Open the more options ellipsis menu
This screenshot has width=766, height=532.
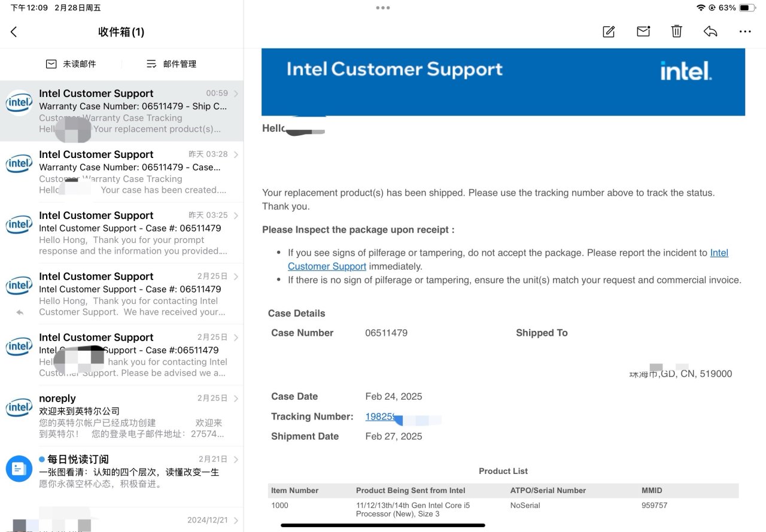coord(745,32)
